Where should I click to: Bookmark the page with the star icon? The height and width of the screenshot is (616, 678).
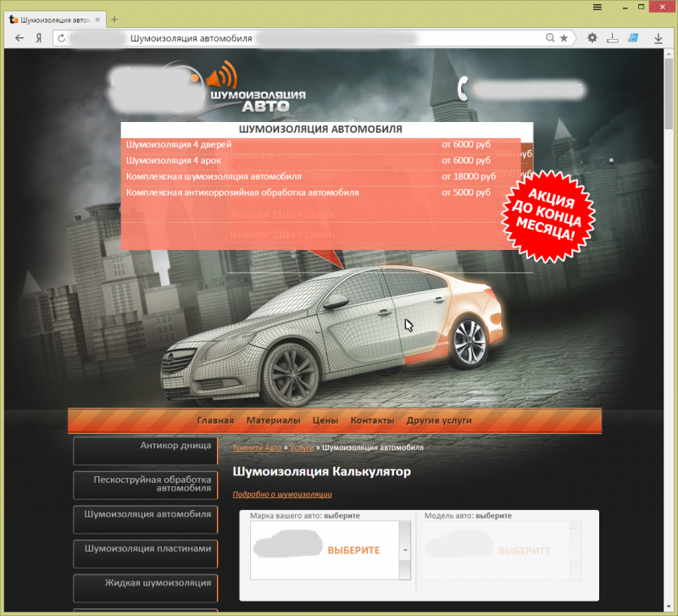(564, 38)
